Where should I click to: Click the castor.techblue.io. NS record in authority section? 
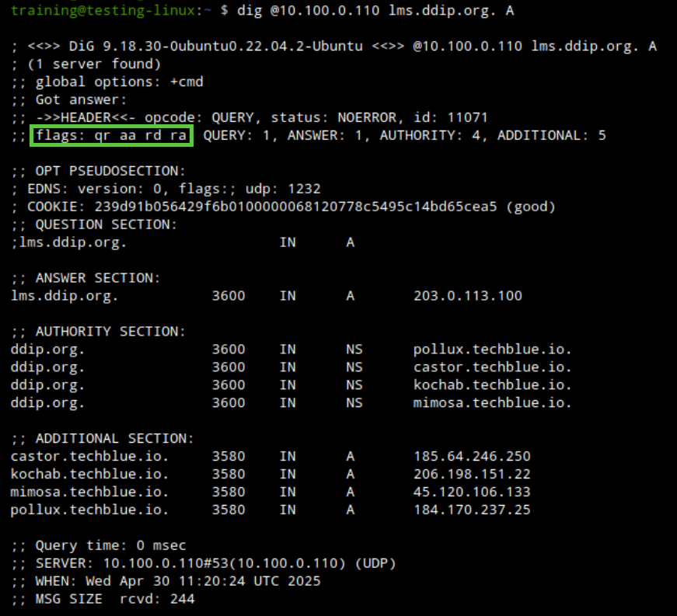pos(492,367)
